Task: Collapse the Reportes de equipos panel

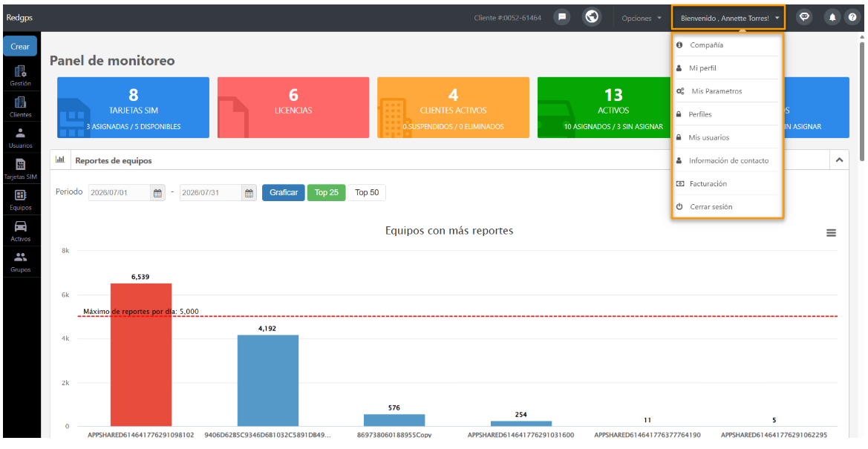Action: click(x=839, y=160)
